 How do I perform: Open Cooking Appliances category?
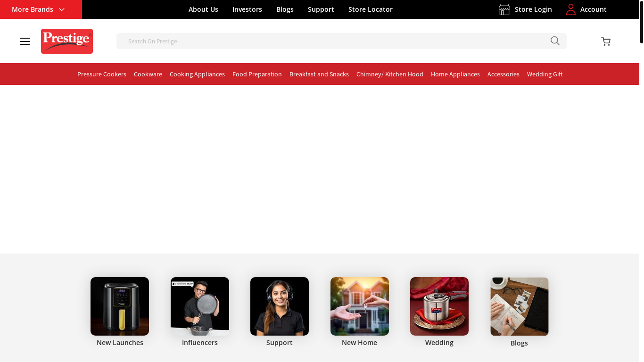(x=197, y=74)
